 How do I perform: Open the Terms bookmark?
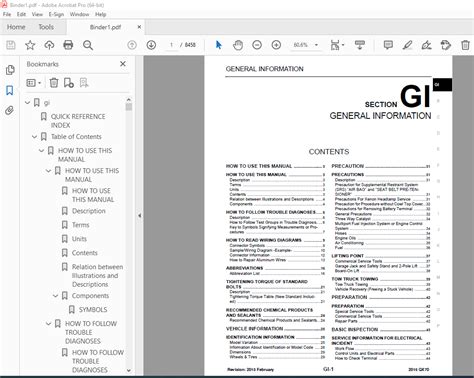tap(81, 225)
